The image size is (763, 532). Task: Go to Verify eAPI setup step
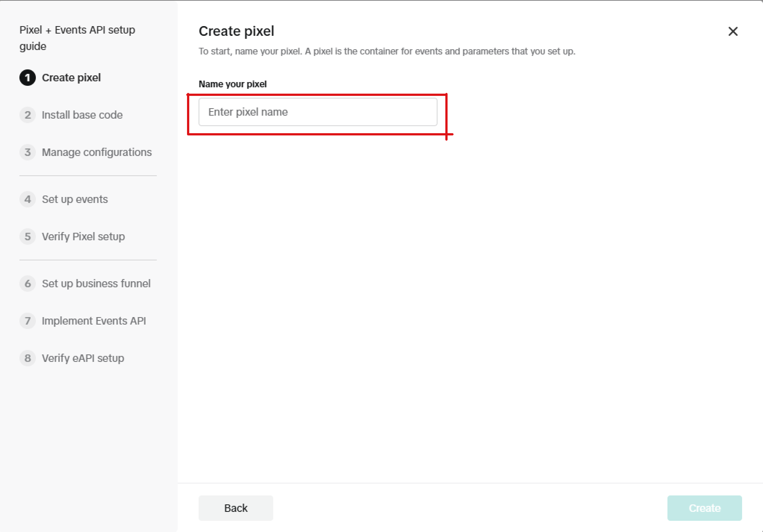pos(83,358)
